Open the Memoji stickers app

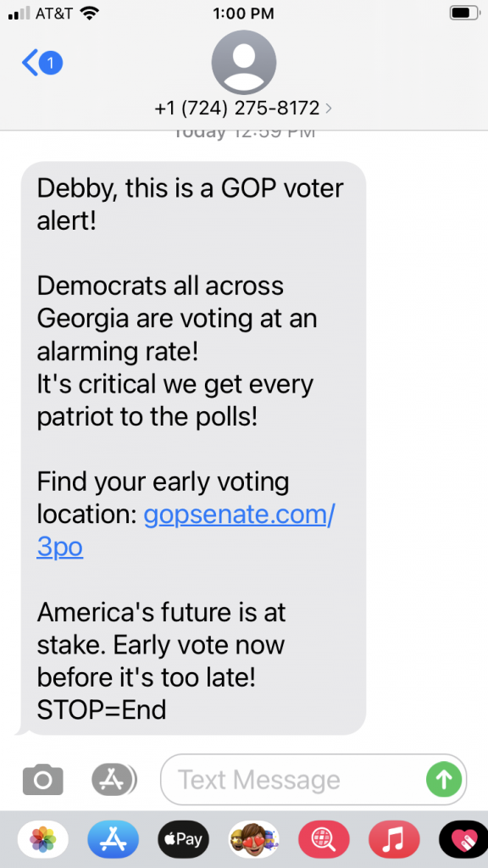point(253,839)
